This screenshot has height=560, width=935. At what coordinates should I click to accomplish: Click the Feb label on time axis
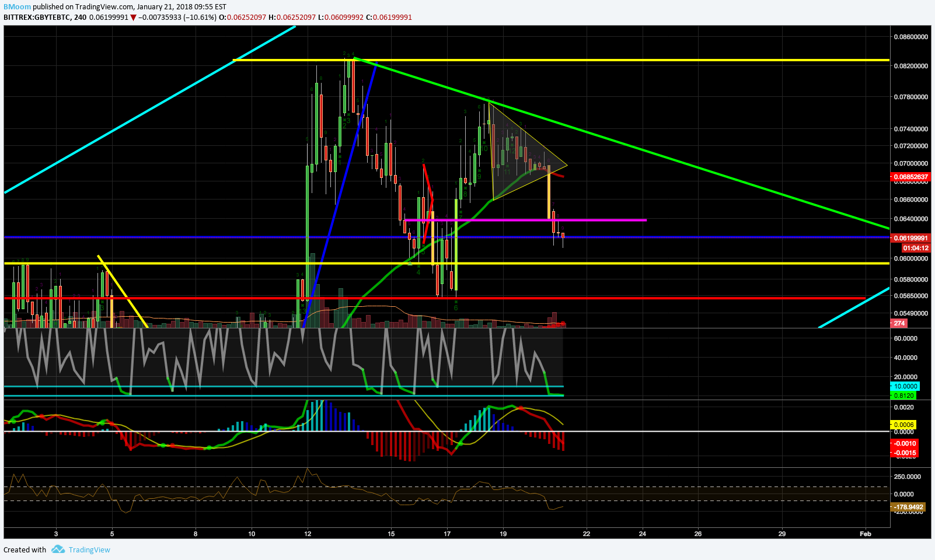point(866,534)
